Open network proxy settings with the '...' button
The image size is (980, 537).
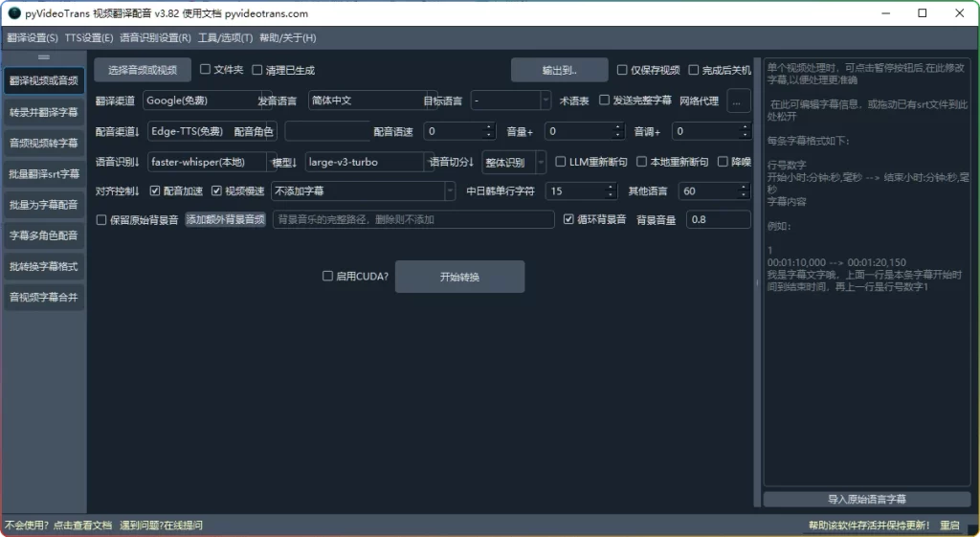point(739,101)
